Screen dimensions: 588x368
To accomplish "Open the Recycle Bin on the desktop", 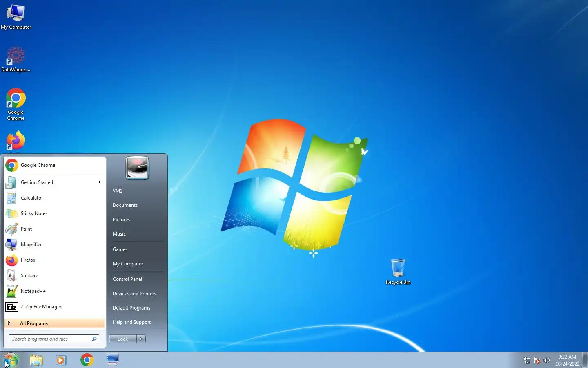I will [398, 272].
